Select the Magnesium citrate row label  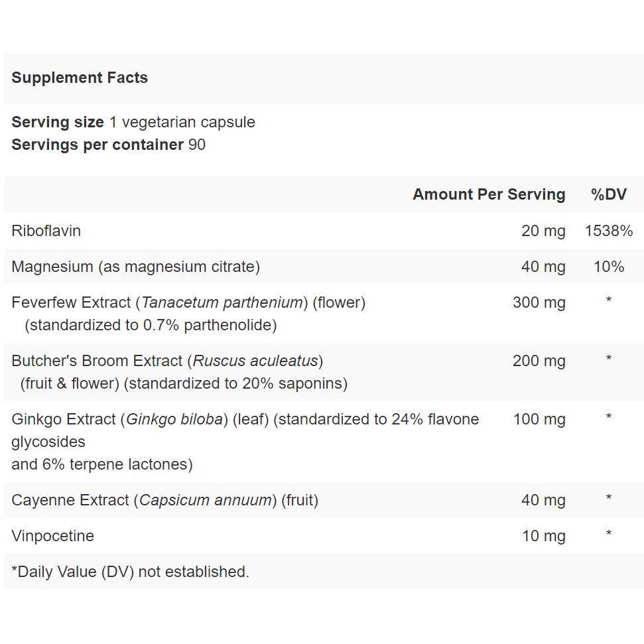pyautogui.click(x=135, y=267)
